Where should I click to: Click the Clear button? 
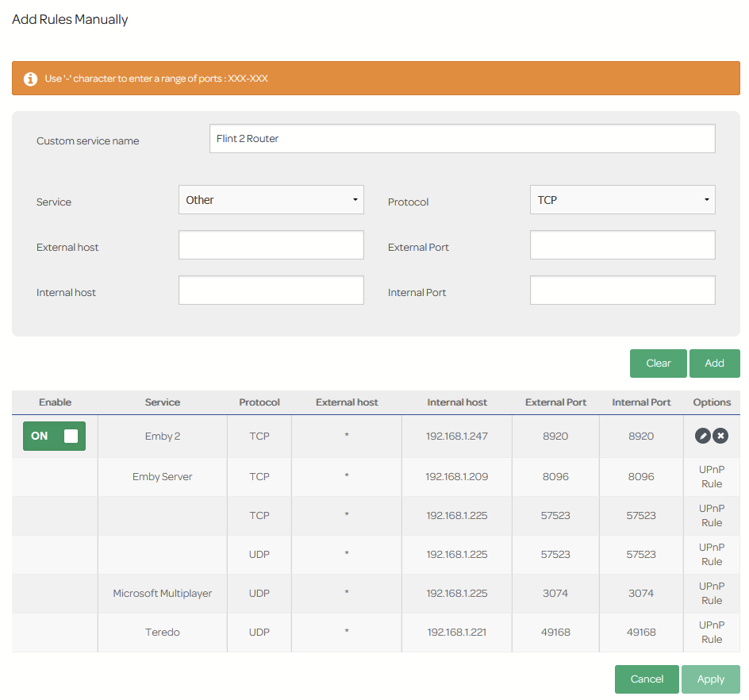[x=658, y=363]
